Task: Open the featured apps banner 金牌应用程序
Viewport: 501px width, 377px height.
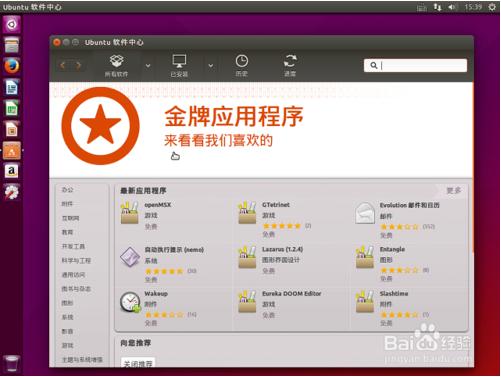Action: pos(234,117)
